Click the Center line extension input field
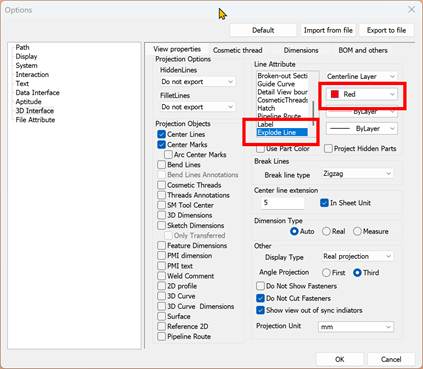The image size is (423, 369). (282, 203)
